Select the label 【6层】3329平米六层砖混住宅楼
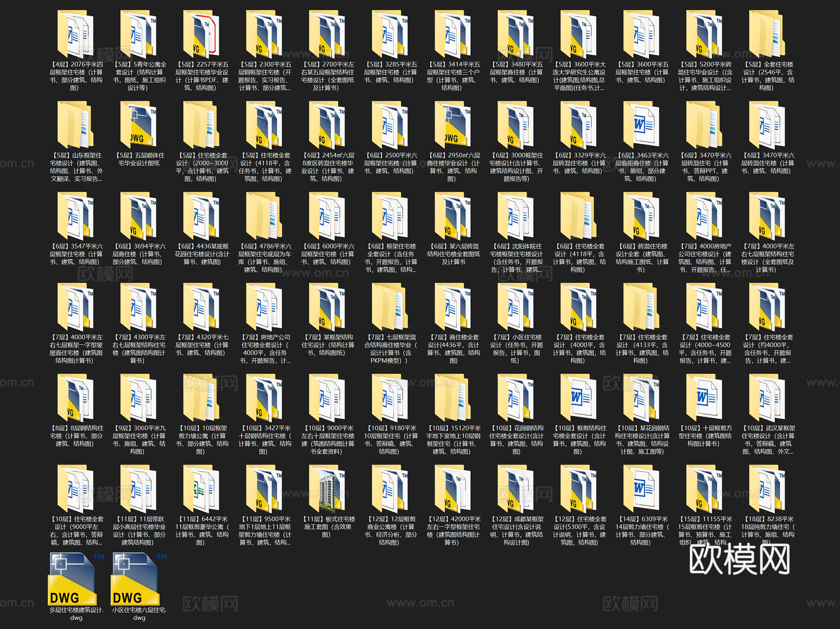The width and height of the screenshot is (840, 629). [x=579, y=163]
